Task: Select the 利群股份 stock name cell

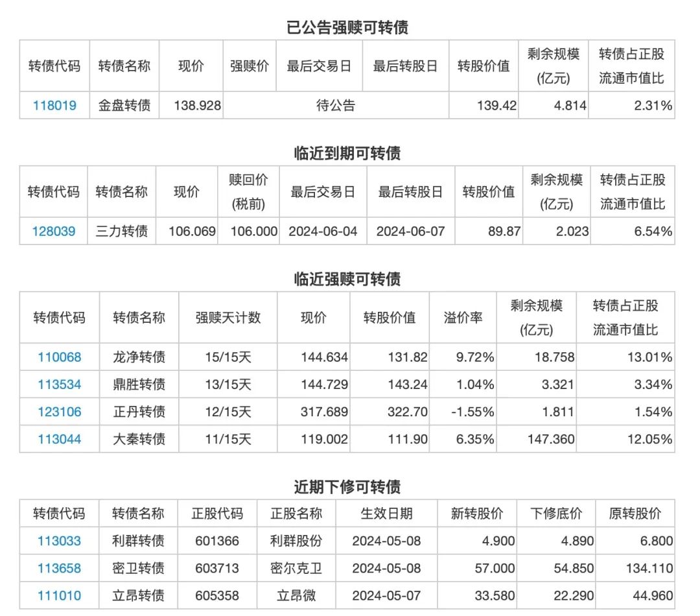Action: tap(296, 541)
